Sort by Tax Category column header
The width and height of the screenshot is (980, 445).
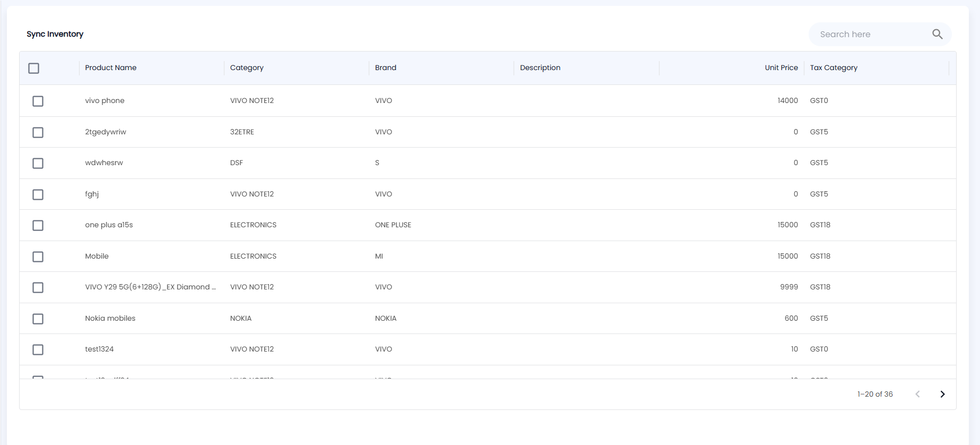click(834, 67)
